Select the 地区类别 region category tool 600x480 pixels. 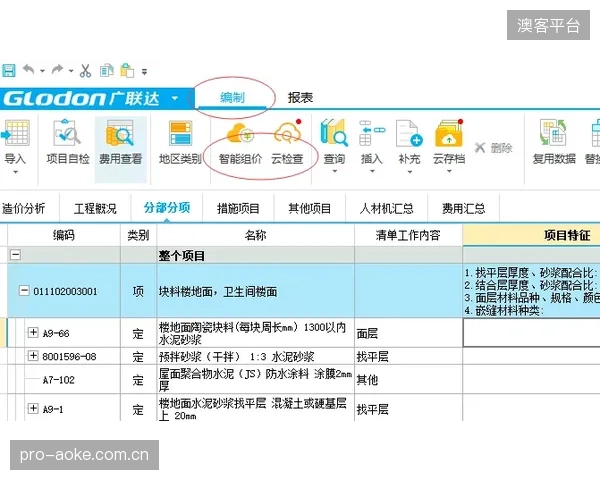pos(180,142)
